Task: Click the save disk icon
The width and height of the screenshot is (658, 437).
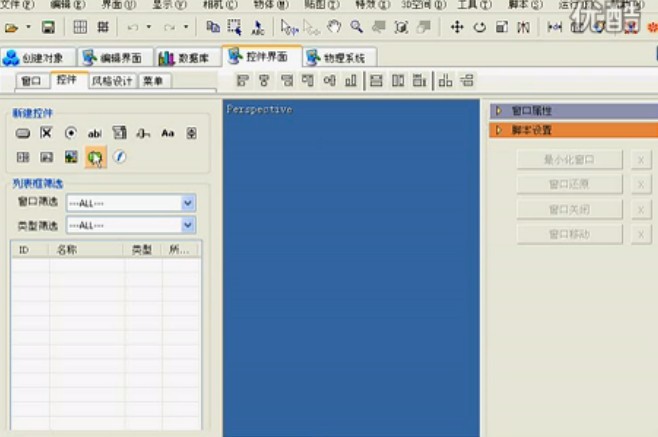Action: point(48,28)
